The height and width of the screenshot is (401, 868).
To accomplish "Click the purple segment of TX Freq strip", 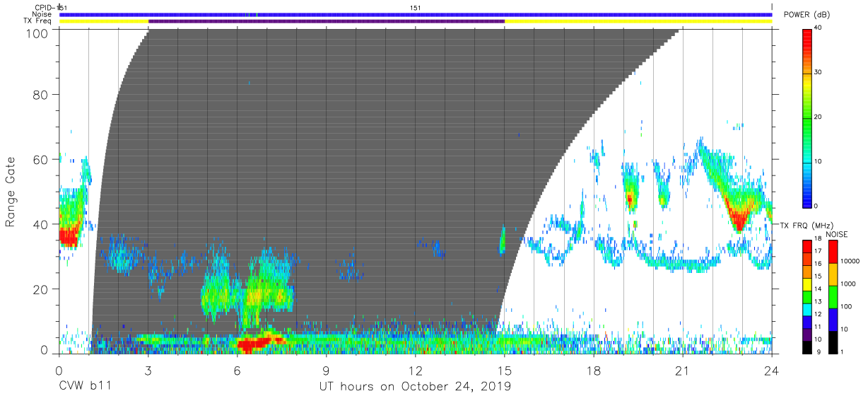I will (x=327, y=21).
